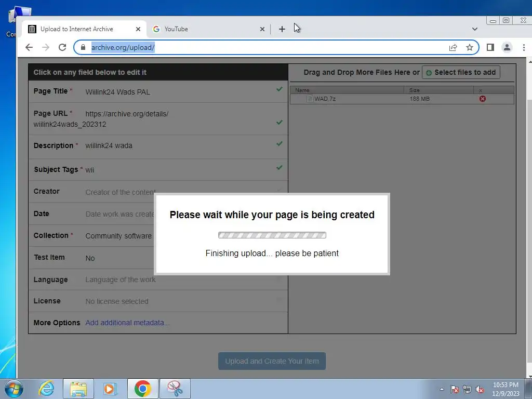Screen dimensions: 532x399
Task: Open Snipping Tool in taskbar
Action: coord(175,389)
